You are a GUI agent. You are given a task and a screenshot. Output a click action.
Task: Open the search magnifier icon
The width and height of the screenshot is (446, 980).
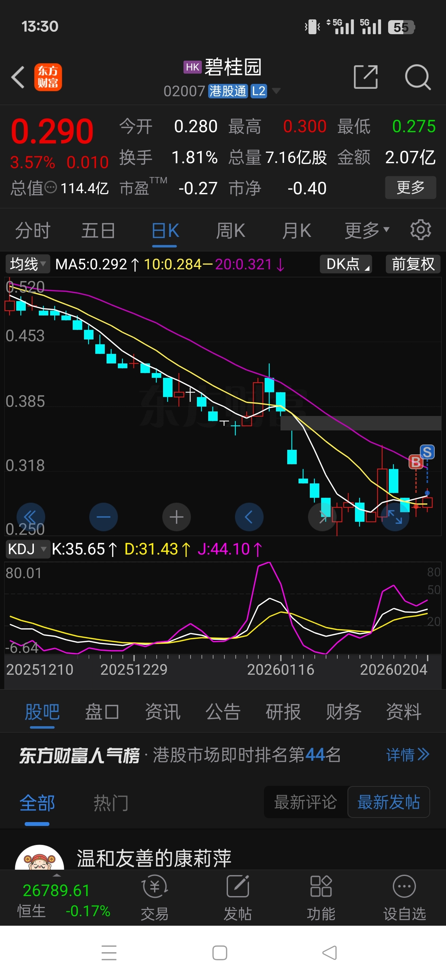418,77
